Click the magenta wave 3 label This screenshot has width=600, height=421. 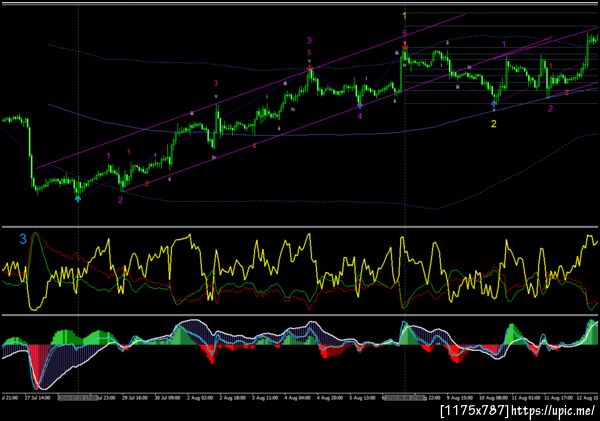tap(309, 41)
